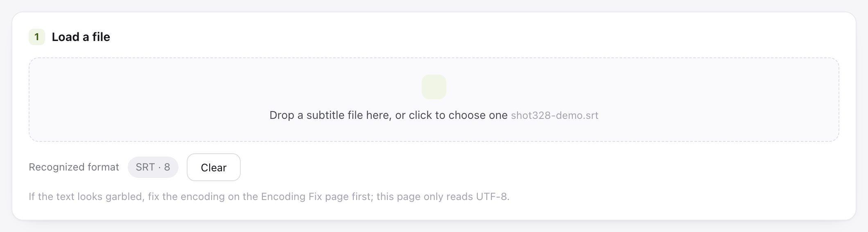Viewport: 868px width, 232px height.
Task: Click 'this page only reads' hint phrase
Action: 425,197
